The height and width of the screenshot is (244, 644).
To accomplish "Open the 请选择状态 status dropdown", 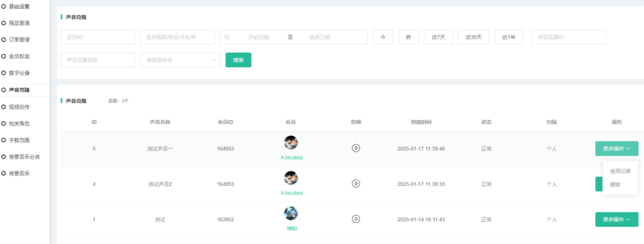I will (180, 60).
